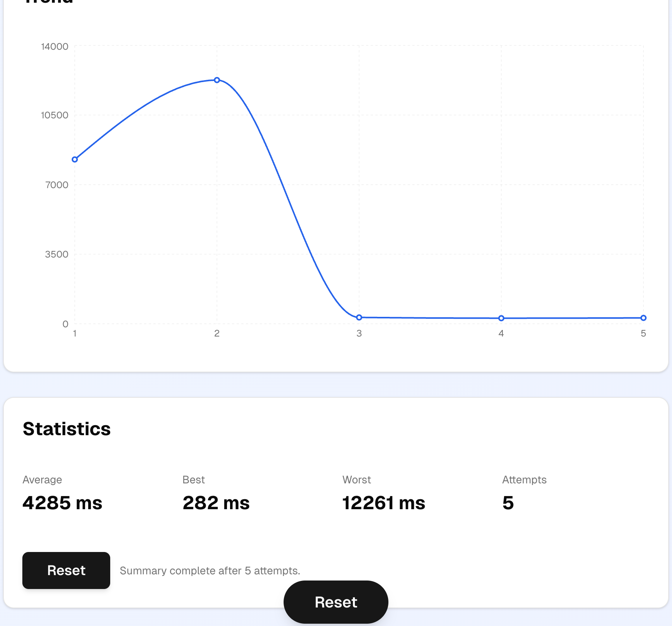Click the Attempts count of 5

508,503
